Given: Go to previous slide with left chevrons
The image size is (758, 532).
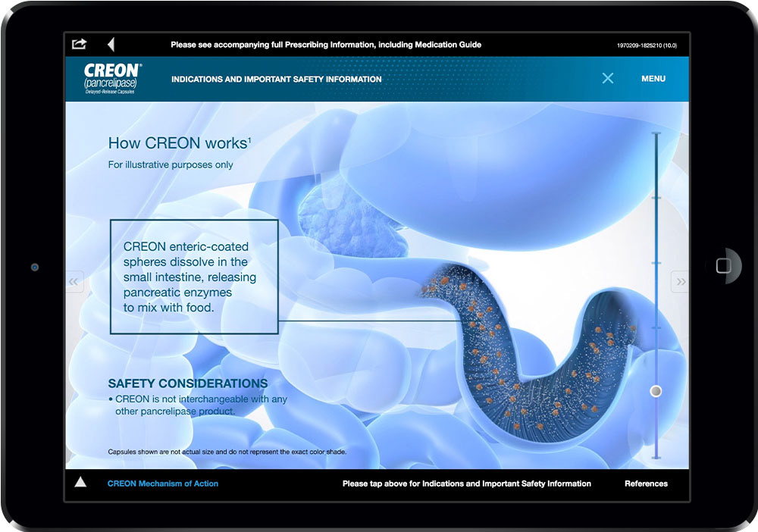Looking at the screenshot, I should 74,282.
